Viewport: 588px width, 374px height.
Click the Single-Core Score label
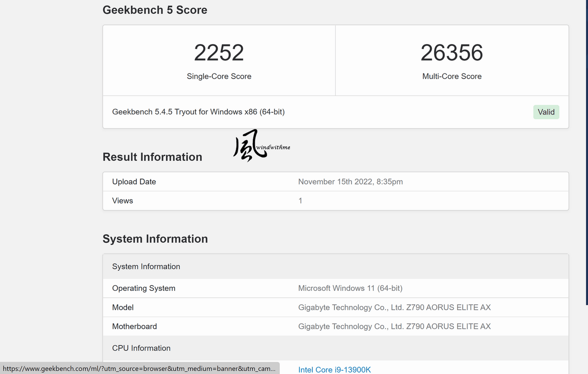pos(219,77)
